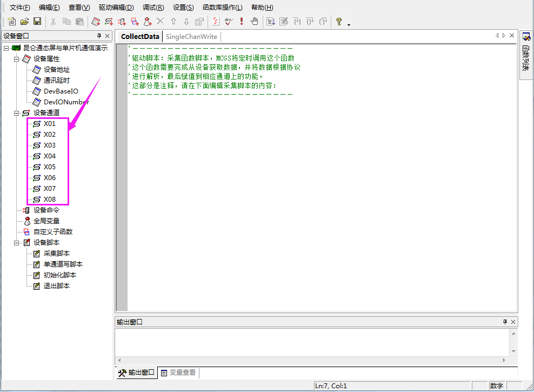The image size is (534, 392).
Task: Click the paste clipboard icon
Action: coord(79,22)
